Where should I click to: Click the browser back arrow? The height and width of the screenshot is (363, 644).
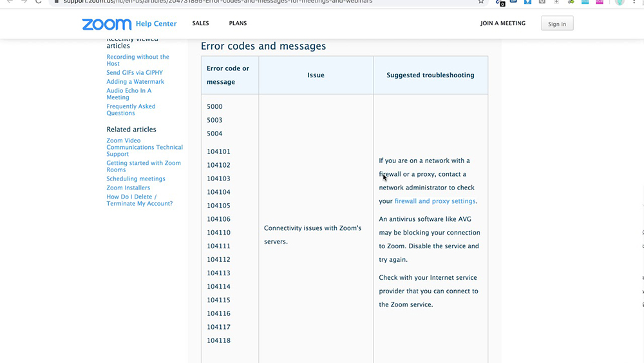(9, 2)
